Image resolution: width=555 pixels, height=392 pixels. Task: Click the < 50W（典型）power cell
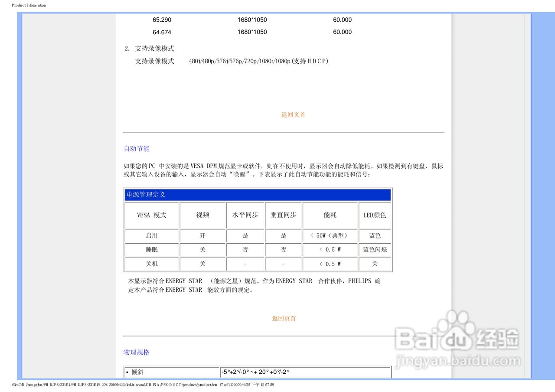(x=330, y=236)
